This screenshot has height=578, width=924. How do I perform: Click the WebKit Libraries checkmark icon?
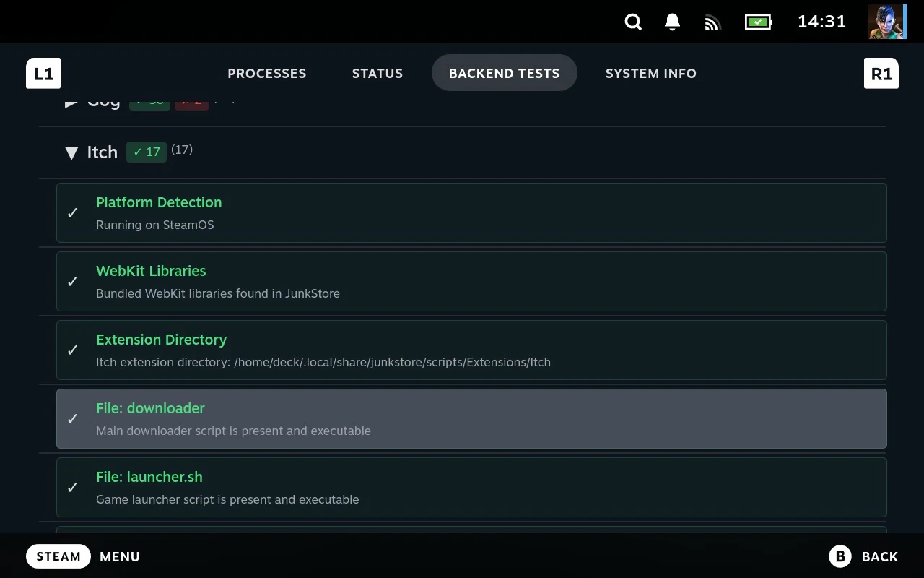pyautogui.click(x=73, y=282)
